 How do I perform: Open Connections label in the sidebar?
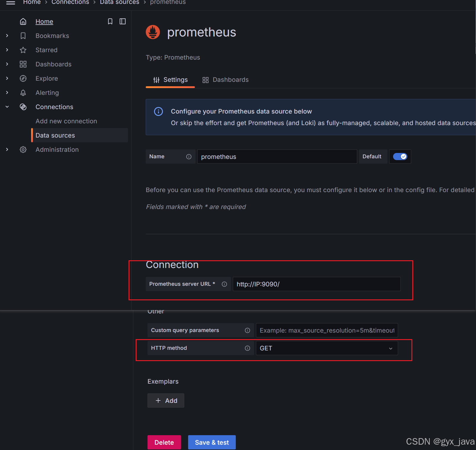tap(54, 107)
